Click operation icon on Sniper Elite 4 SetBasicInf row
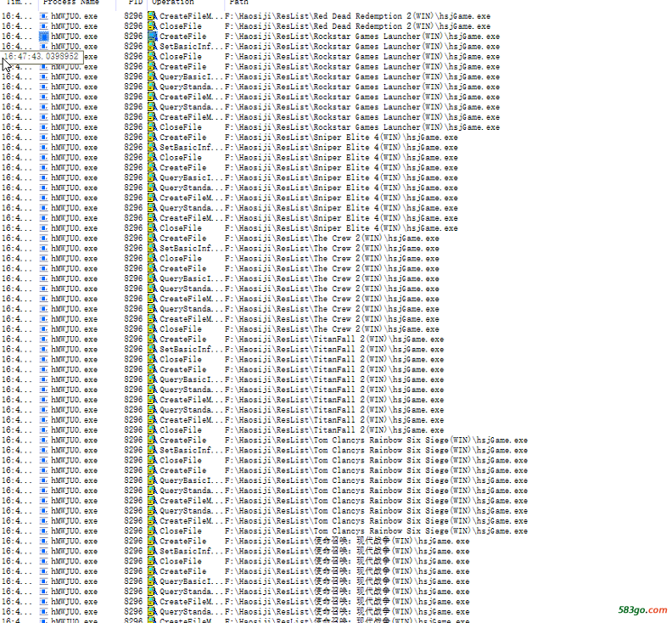Image resolution: width=672 pixels, height=623 pixels. point(152,148)
